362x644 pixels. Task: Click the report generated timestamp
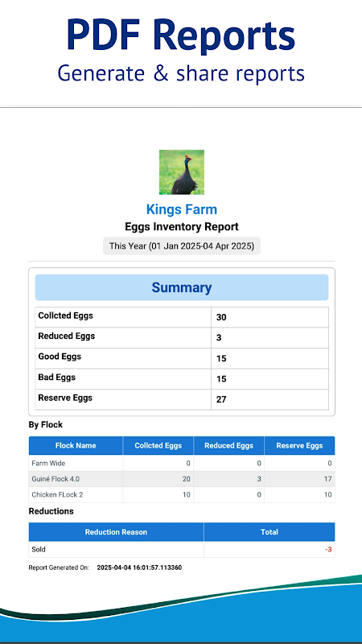pyautogui.click(x=139, y=568)
